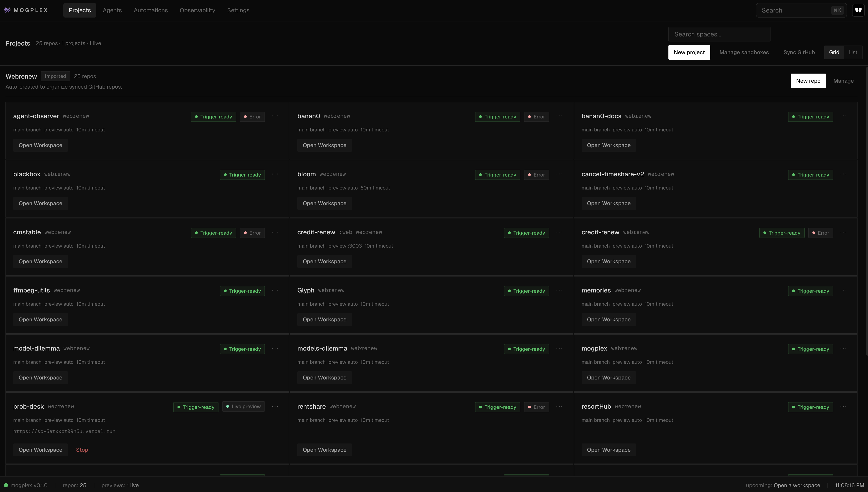Click the green status dot next to mogplex v0.1.0
The height and width of the screenshot is (492, 868).
tap(6, 485)
